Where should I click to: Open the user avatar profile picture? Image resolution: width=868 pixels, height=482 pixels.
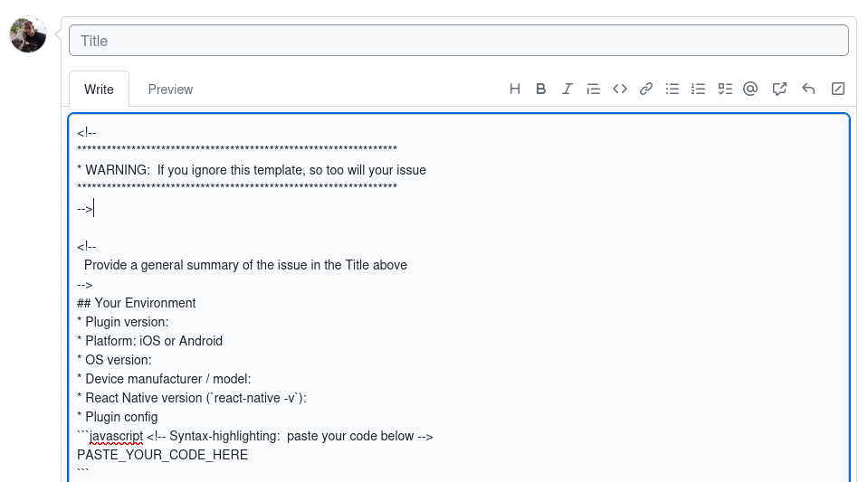point(28,34)
